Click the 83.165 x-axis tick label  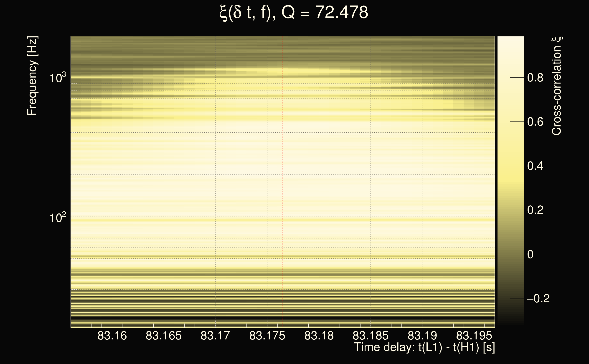[163, 336]
